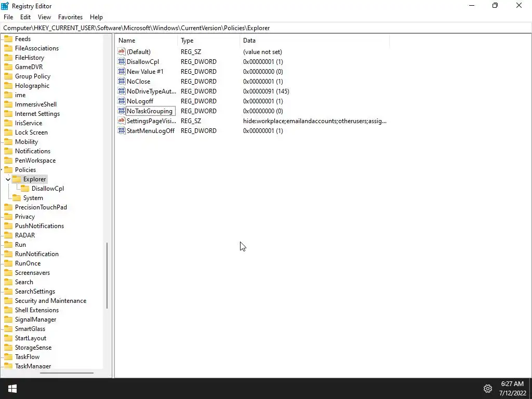This screenshot has height=399, width=532.
Task: Click the folder icon for GameDVR key
Action: click(x=8, y=67)
